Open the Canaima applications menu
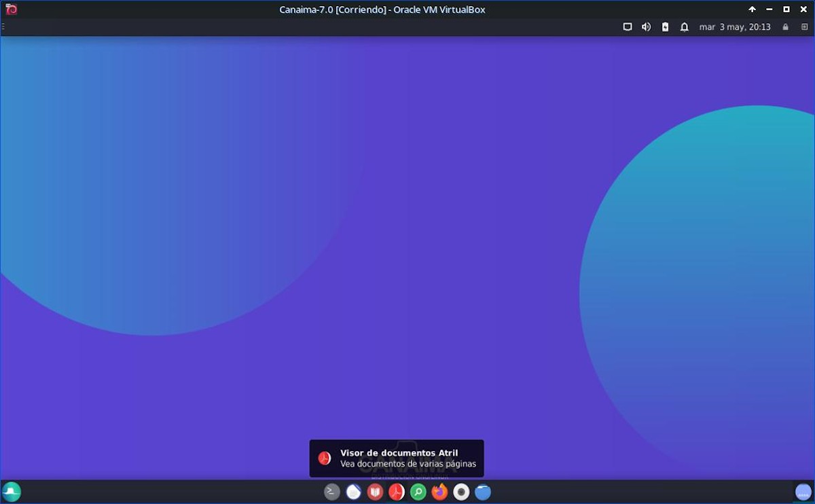 [12, 492]
